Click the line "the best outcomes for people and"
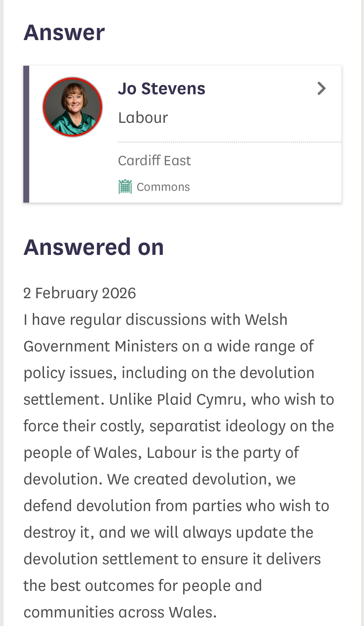 coord(143,586)
